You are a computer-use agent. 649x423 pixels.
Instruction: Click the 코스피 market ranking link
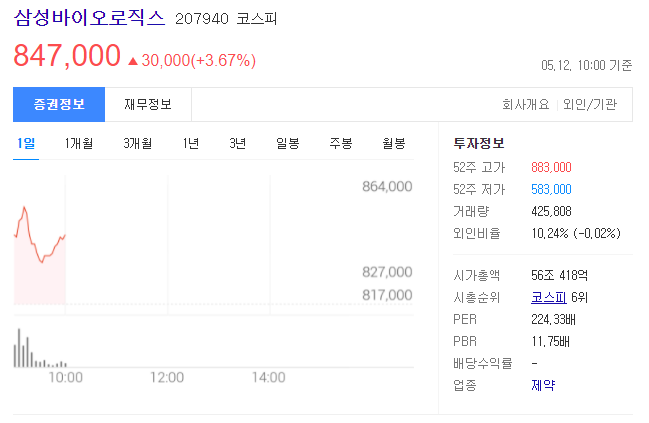click(548, 297)
